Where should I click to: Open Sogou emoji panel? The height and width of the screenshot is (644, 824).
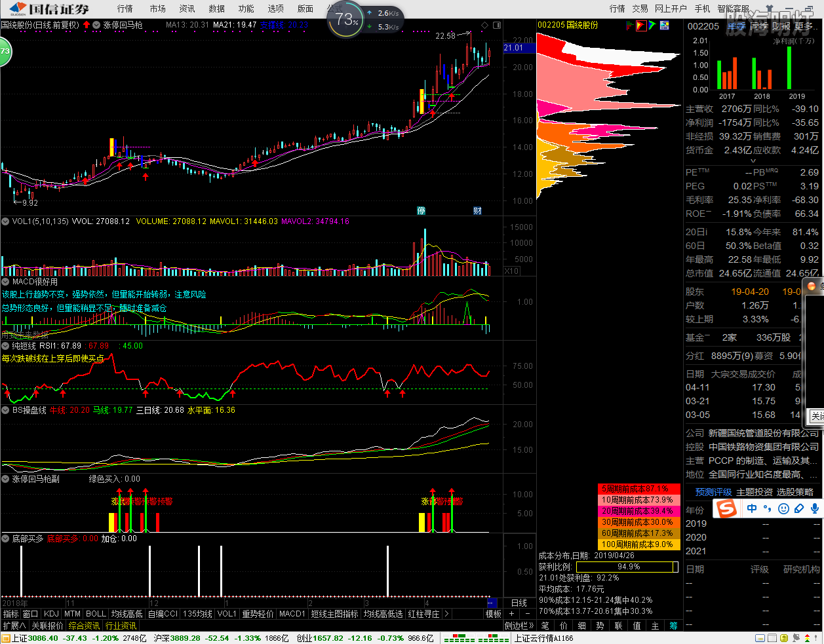783,508
